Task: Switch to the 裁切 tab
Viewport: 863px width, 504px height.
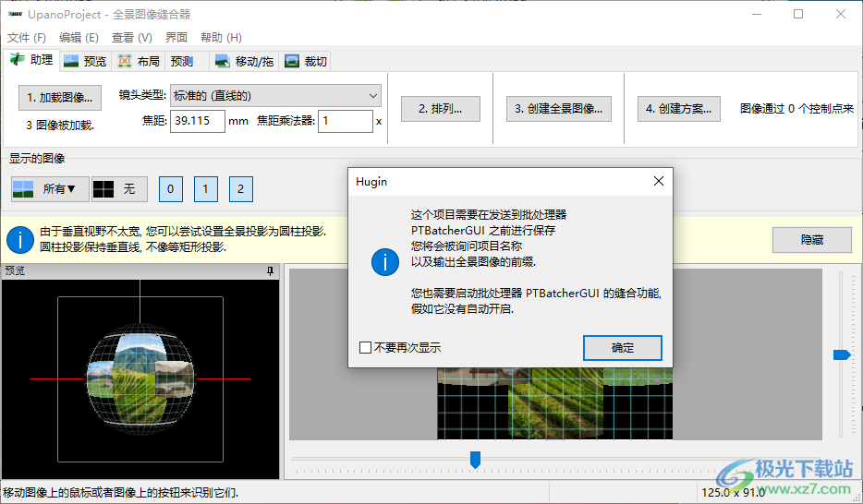Action: coord(306,61)
